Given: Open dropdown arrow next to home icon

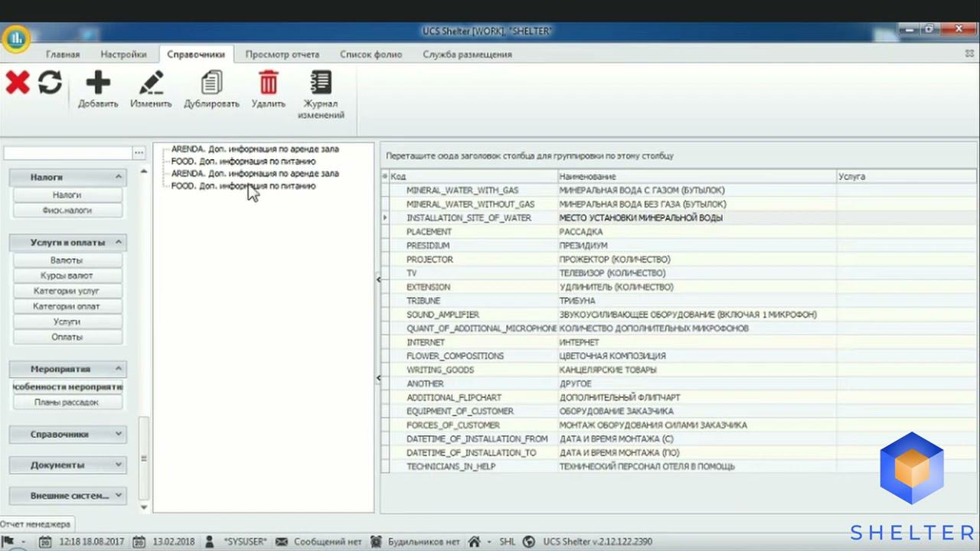Looking at the screenshot, I should coord(488,542).
